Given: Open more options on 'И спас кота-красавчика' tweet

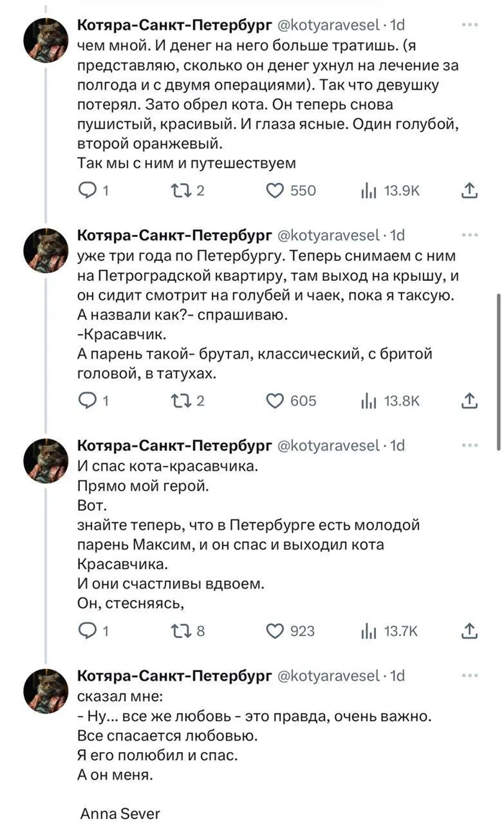Looking at the screenshot, I should point(469,445).
